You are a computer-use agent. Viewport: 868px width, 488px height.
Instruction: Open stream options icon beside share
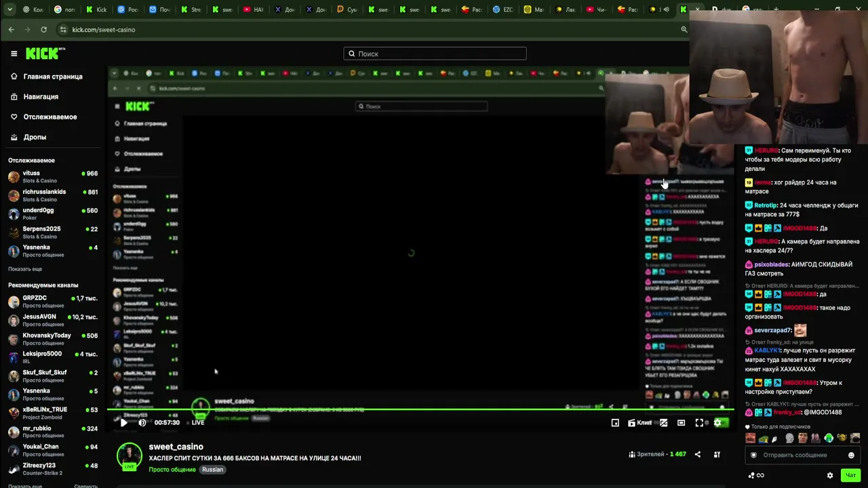tap(717, 454)
